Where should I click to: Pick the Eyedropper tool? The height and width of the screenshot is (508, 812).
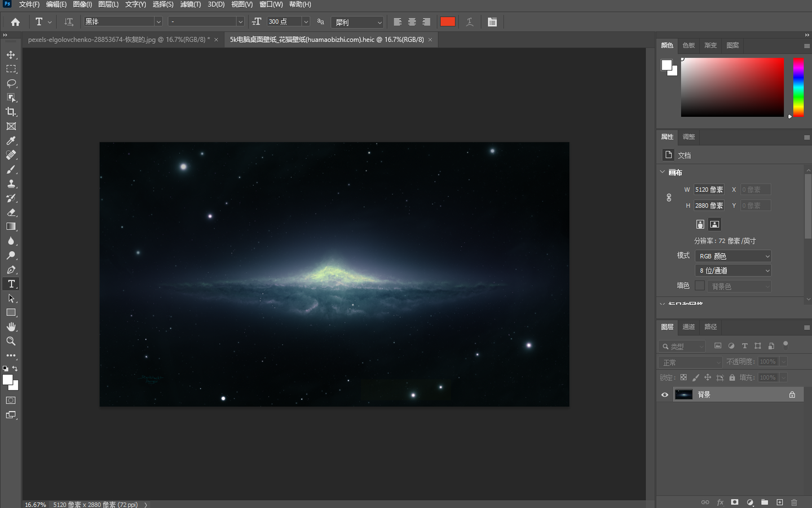coord(11,141)
